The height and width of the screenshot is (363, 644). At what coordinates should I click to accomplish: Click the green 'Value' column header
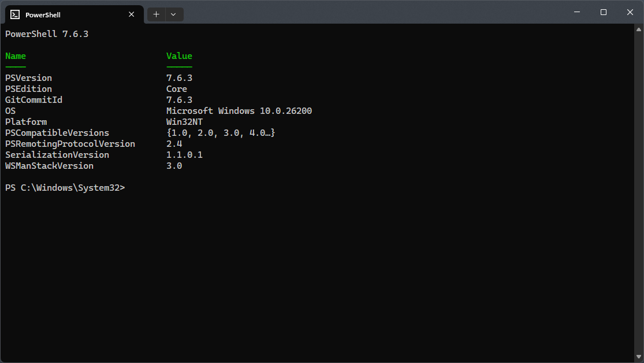(x=179, y=56)
